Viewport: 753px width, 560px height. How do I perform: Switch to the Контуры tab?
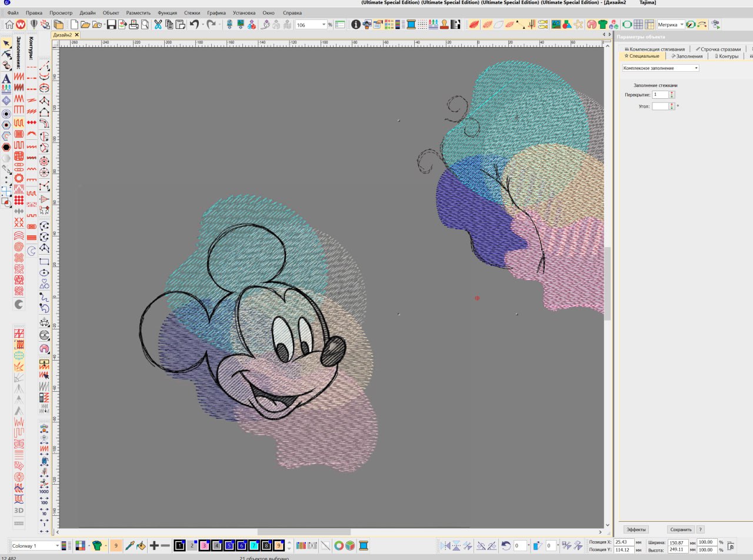click(727, 56)
